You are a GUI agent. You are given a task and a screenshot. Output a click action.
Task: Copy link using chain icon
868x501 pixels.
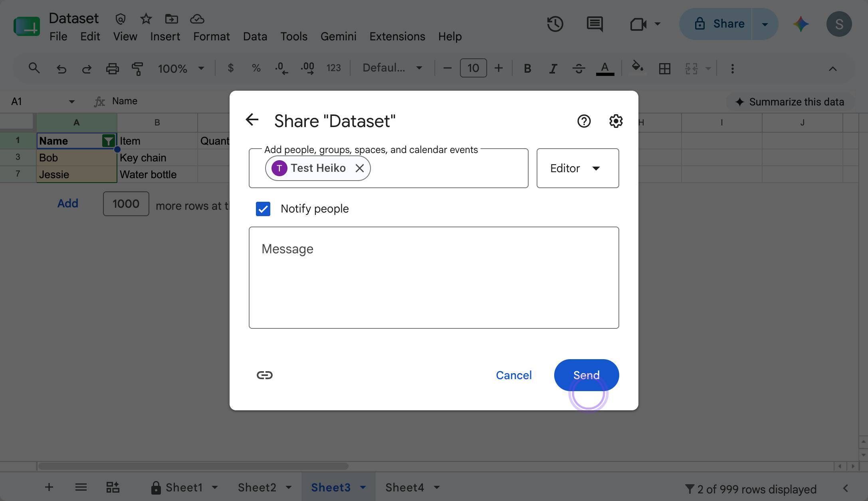click(x=264, y=375)
